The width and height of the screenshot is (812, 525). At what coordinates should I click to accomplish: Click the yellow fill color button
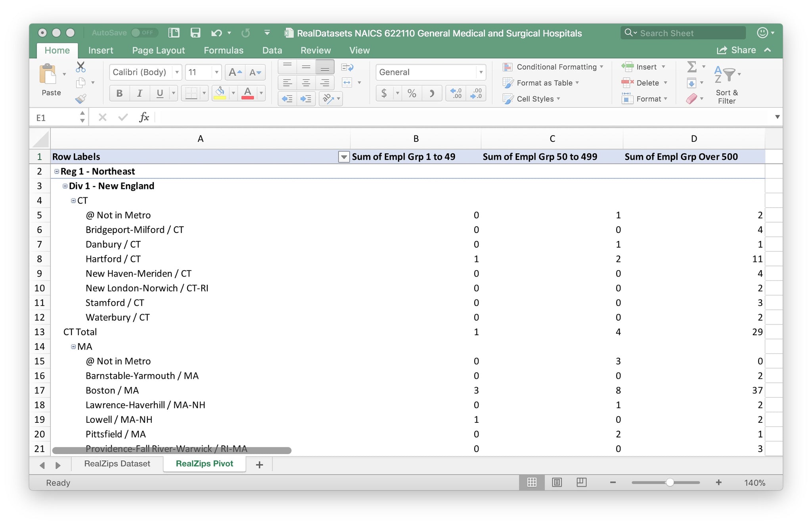coord(220,94)
